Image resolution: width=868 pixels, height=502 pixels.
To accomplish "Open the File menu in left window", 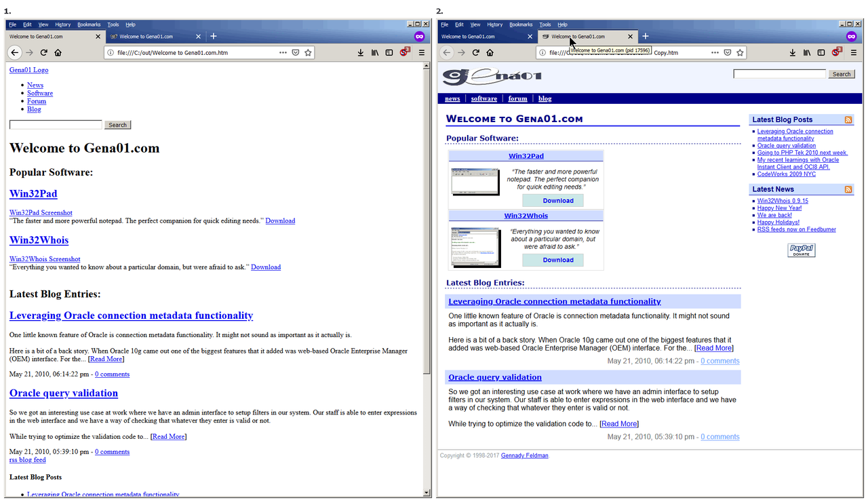I will [x=12, y=24].
